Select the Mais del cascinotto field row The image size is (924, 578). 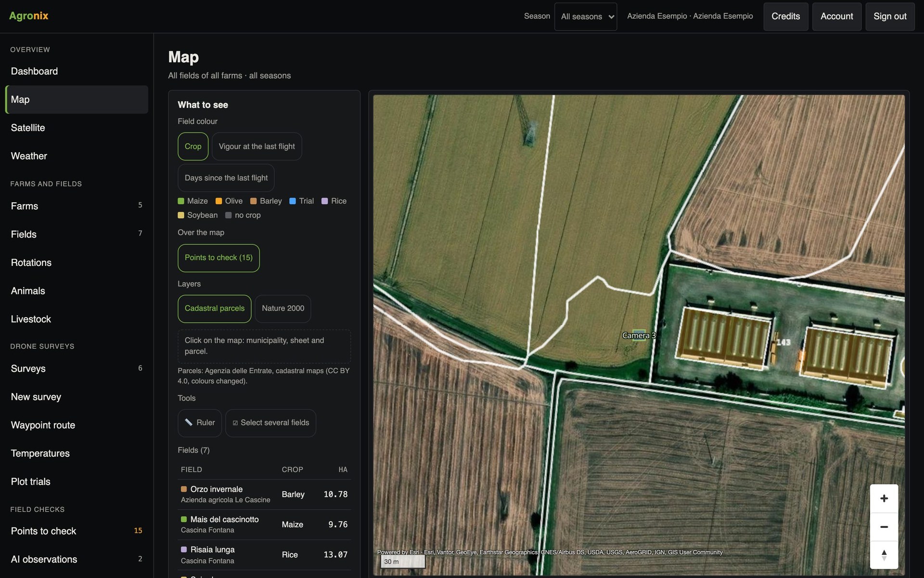click(x=264, y=525)
